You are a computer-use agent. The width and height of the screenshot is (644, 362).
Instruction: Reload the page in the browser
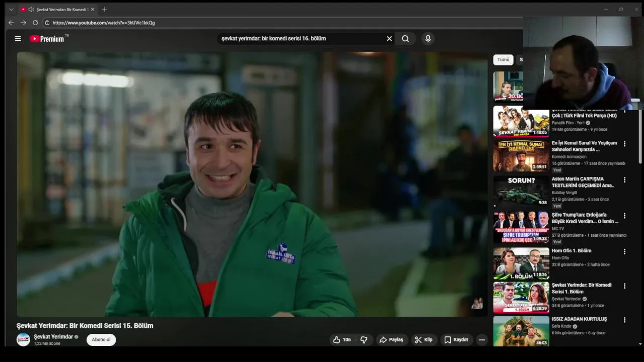click(35, 23)
